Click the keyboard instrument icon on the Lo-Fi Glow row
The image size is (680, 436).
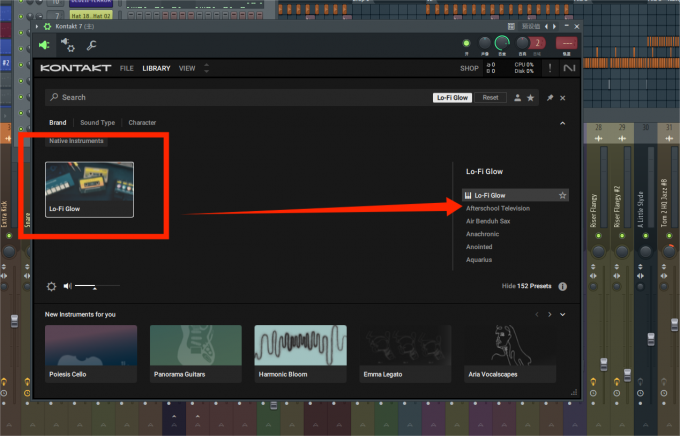[x=468, y=196]
